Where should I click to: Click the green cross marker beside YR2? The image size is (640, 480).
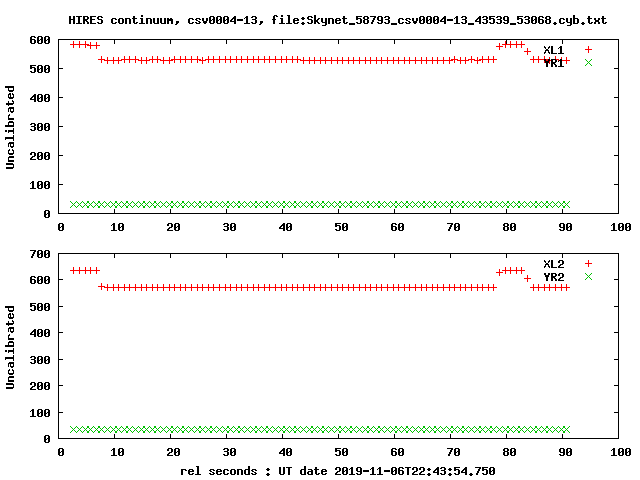[588, 277]
